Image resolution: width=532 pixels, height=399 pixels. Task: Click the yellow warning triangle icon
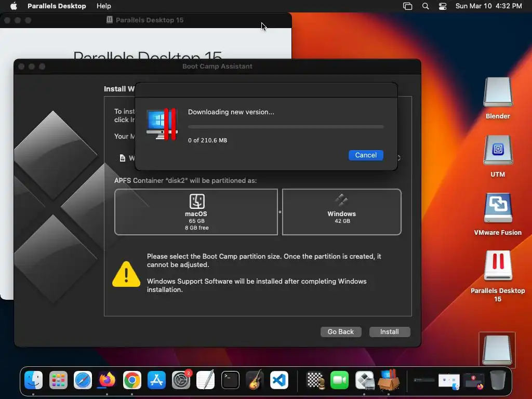pyautogui.click(x=126, y=274)
